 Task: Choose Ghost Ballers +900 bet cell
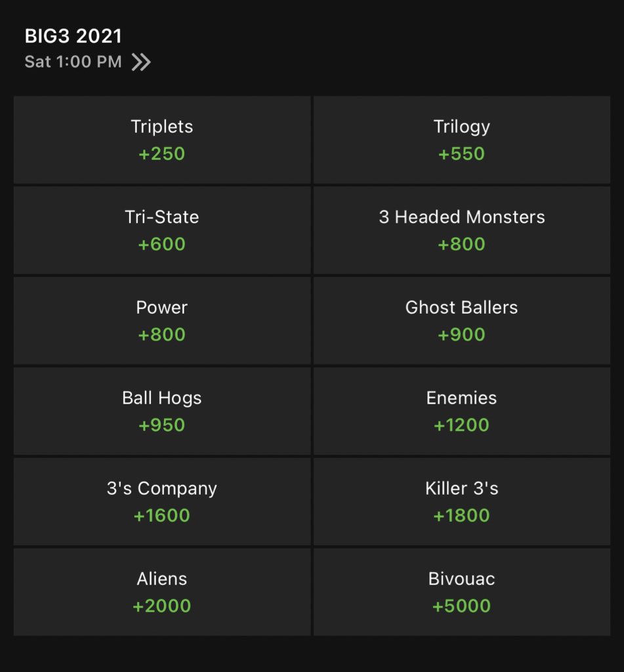point(462,320)
